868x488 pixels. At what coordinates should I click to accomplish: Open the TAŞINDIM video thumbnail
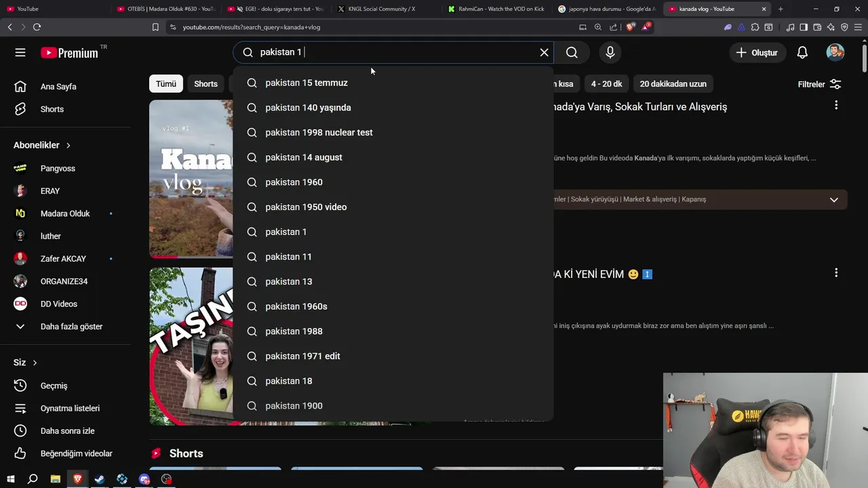point(191,346)
